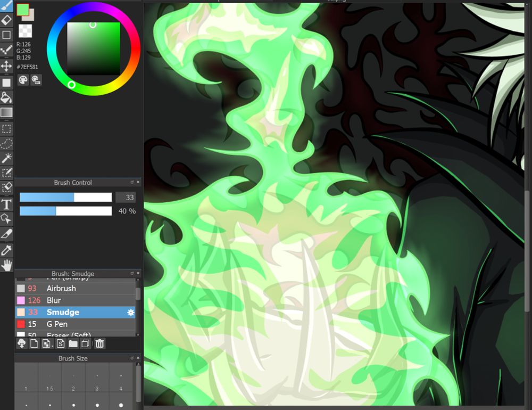
Task: Open the Eyedropper color picker tool
Action: 7,248
